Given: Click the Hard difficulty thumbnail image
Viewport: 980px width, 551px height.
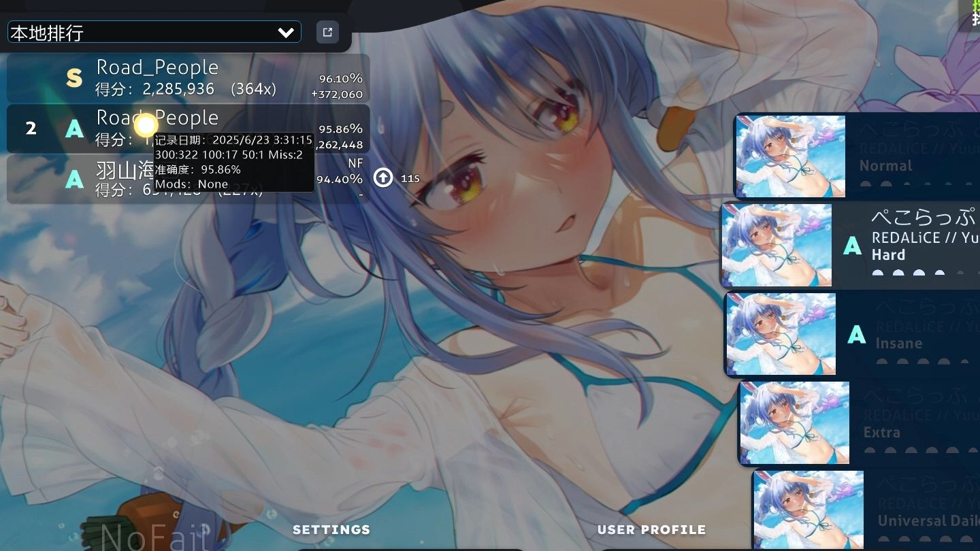Looking at the screenshot, I should pos(777,246).
